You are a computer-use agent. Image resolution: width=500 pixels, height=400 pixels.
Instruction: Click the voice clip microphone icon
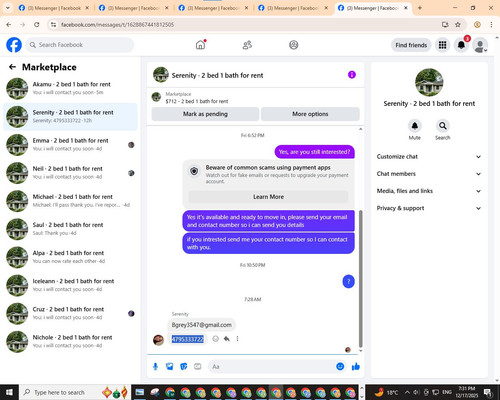coord(155,367)
